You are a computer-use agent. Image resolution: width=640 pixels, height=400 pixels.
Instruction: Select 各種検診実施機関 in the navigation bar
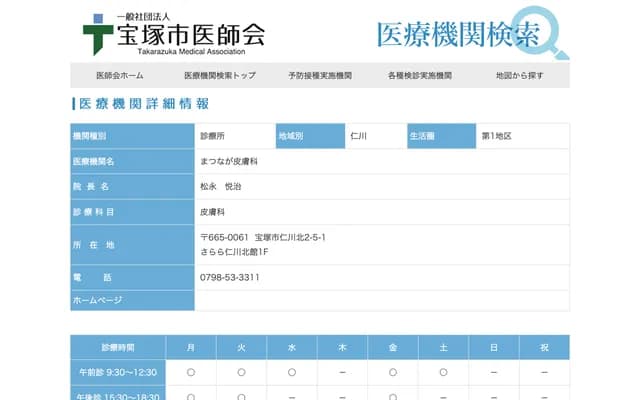click(x=420, y=76)
